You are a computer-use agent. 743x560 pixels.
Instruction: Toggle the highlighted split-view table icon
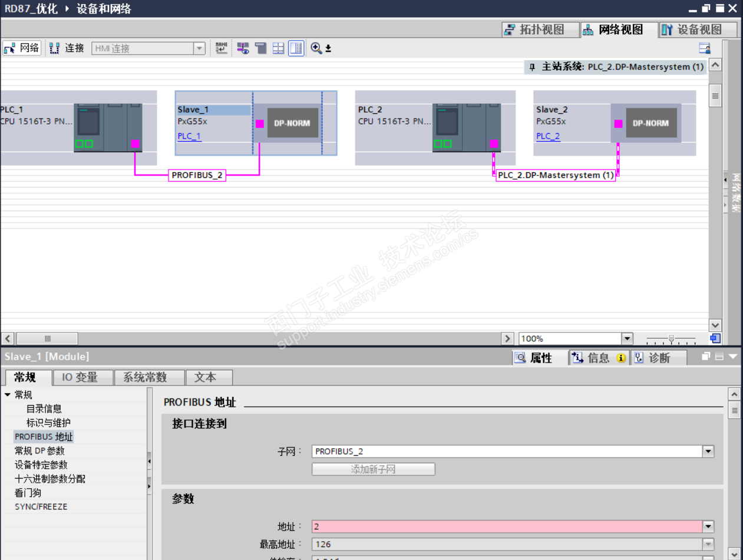point(296,48)
